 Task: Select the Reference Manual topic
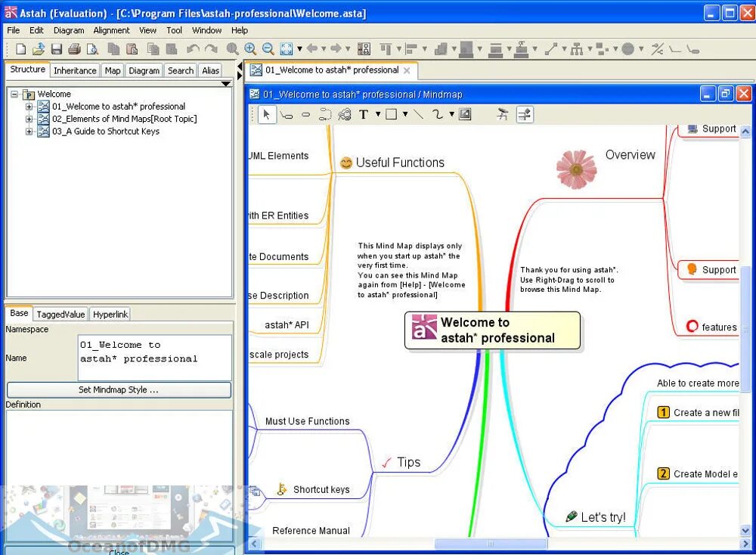click(x=311, y=530)
